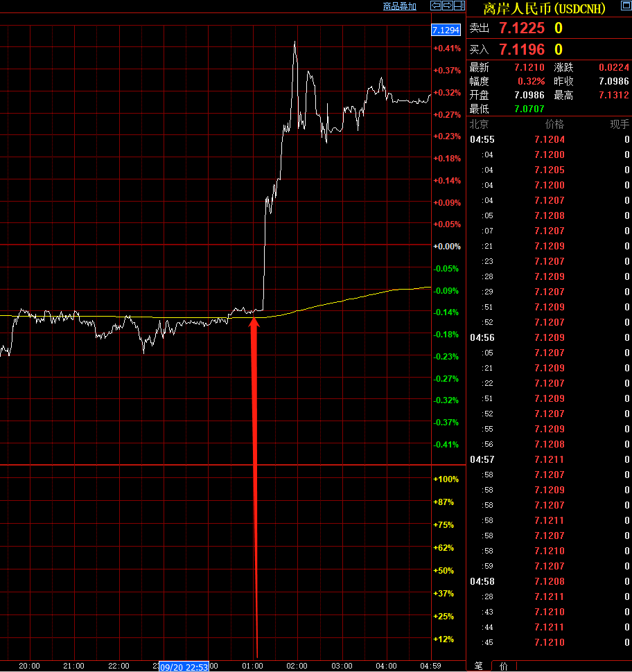Select the :23 tick row 7.1207

point(550,261)
